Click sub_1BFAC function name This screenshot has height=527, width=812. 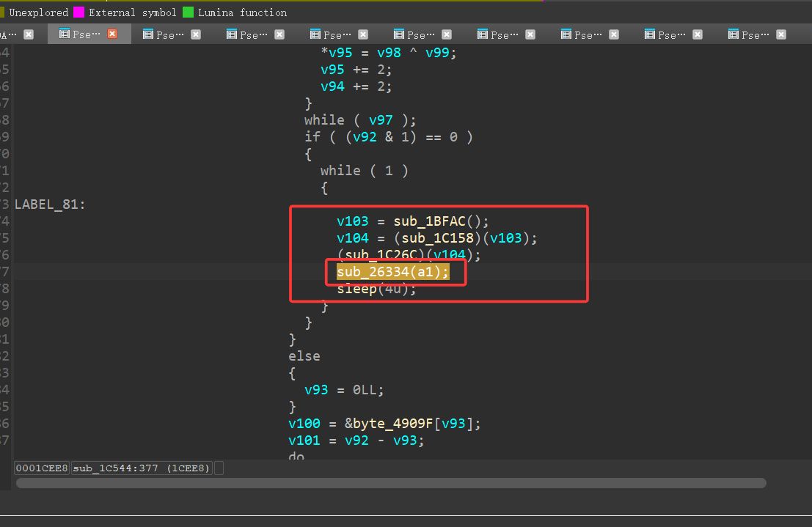429,221
